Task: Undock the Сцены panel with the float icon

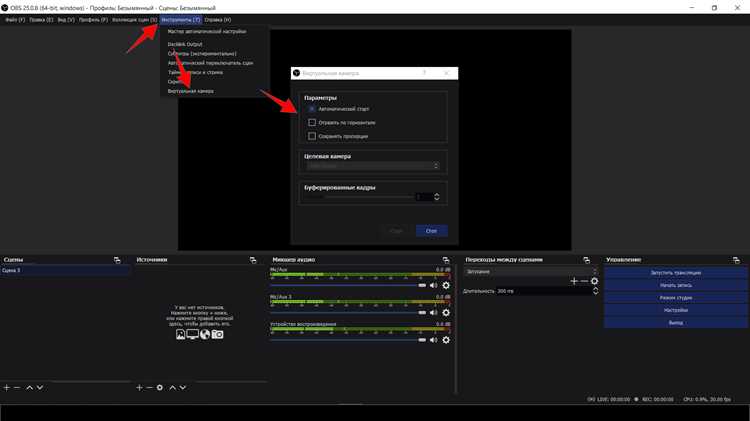Action: (117, 260)
